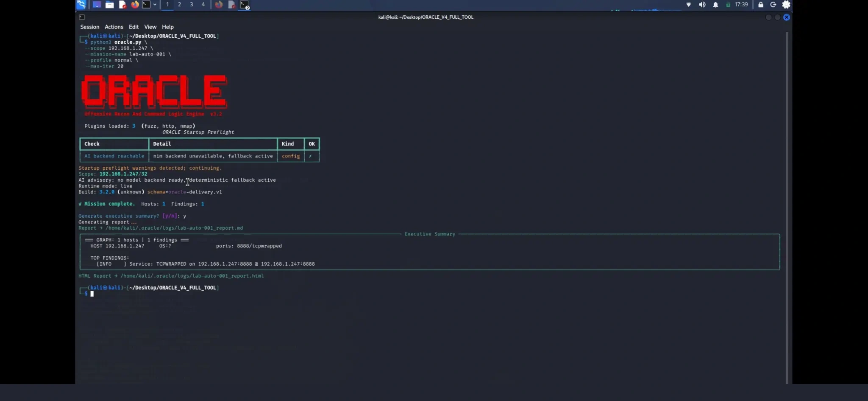
Task: Open the file manager launcher
Action: coord(109,5)
